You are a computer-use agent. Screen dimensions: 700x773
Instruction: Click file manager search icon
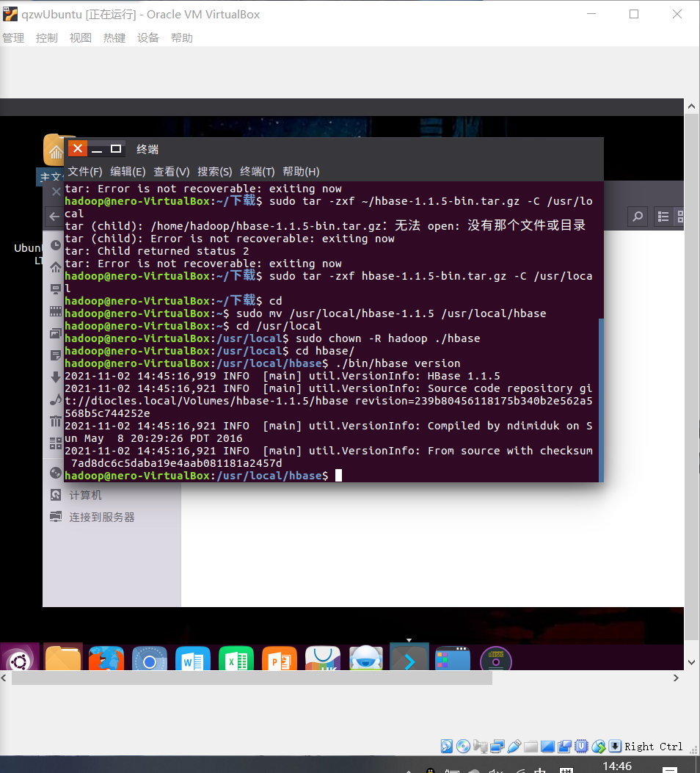[638, 216]
